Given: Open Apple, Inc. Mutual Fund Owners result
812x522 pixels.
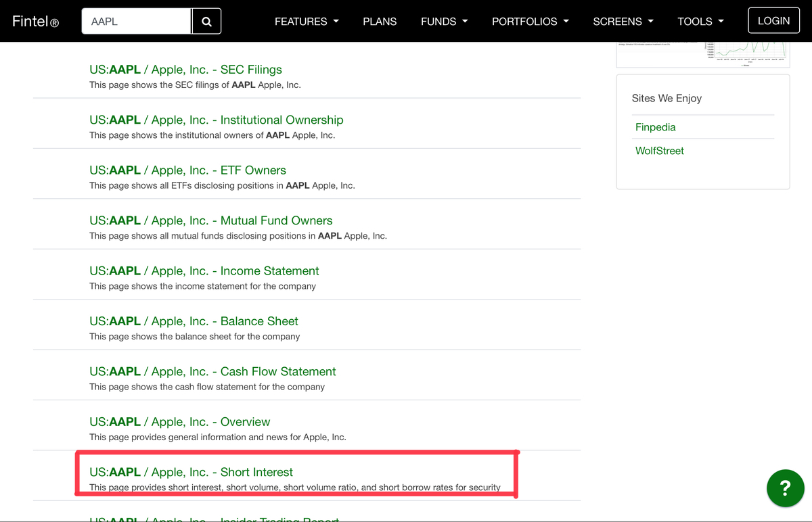Looking at the screenshot, I should pos(211,220).
